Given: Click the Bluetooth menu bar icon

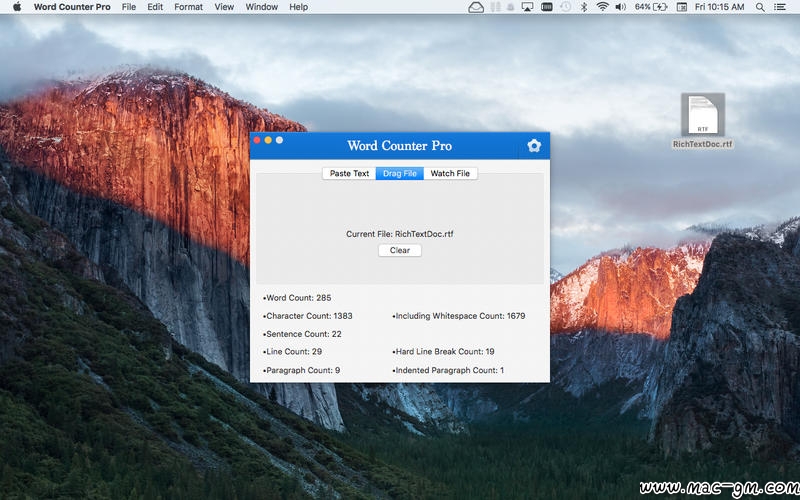Looking at the screenshot, I should [x=584, y=7].
